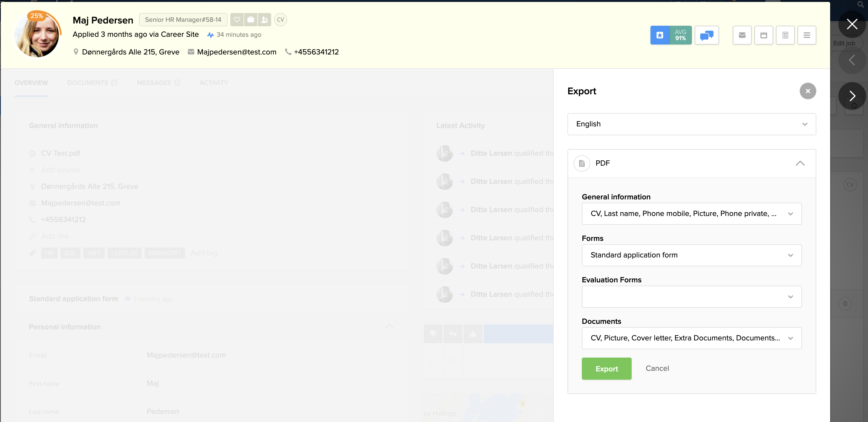The height and width of the screenshot is (422, 868).
Task: Click Add source in General information
Action: click(60, 170)
